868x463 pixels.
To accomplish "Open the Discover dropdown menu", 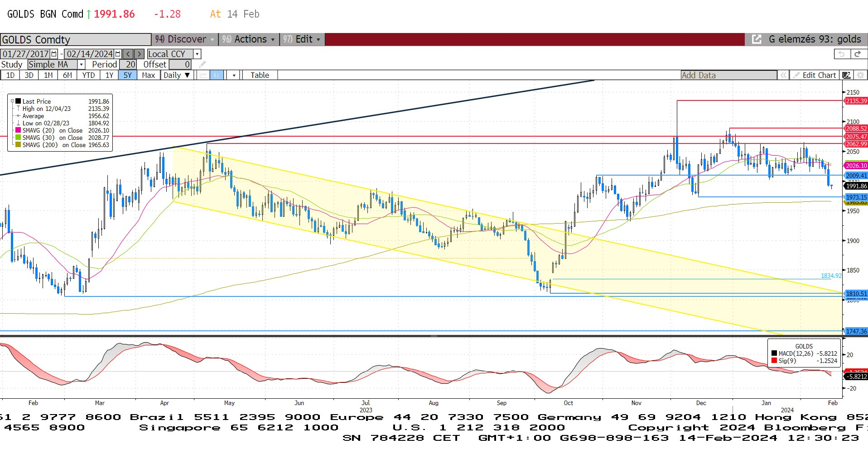I will tap(184, 39).
